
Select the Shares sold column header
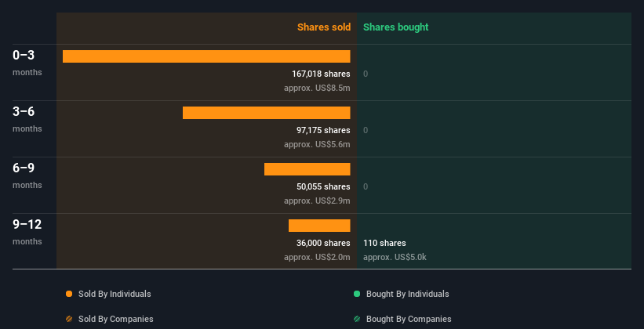[x=323, y=27]
